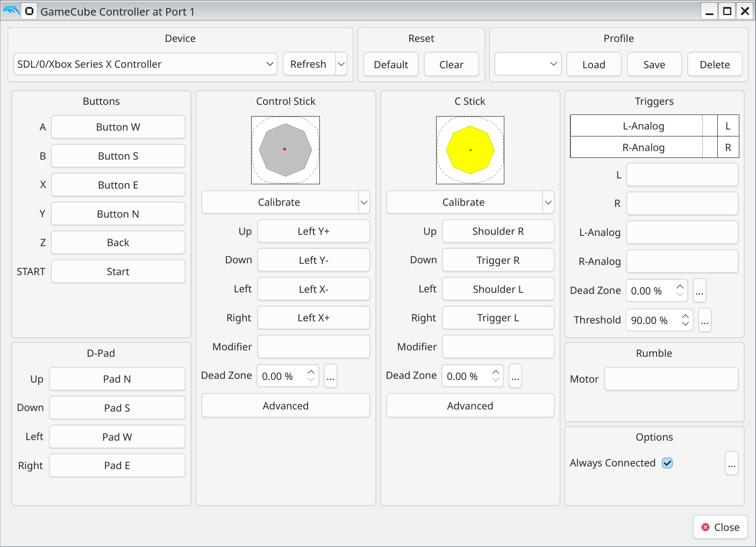The image size is (756, 547).
Task: Remap the Z button set to Back
Action: (118, 242)
